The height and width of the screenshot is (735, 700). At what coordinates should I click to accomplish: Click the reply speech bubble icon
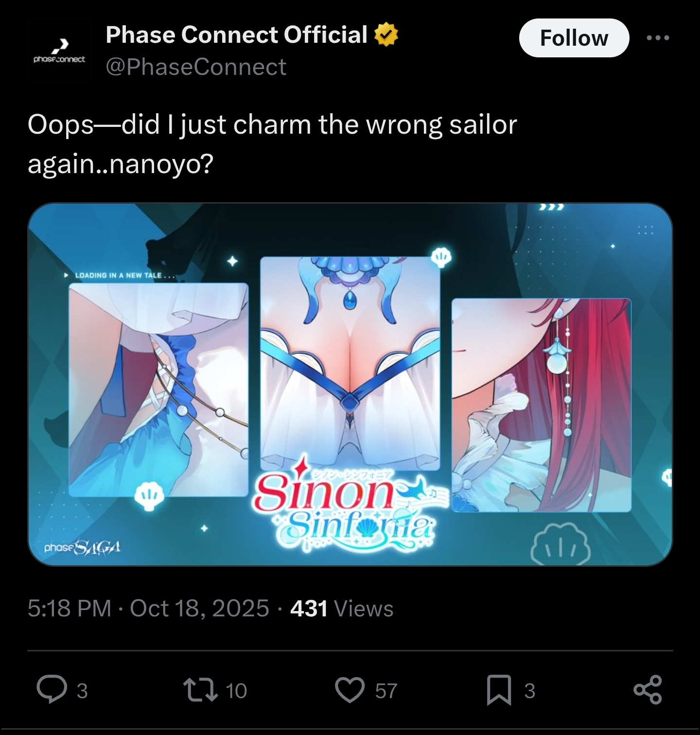click(52, 690)
